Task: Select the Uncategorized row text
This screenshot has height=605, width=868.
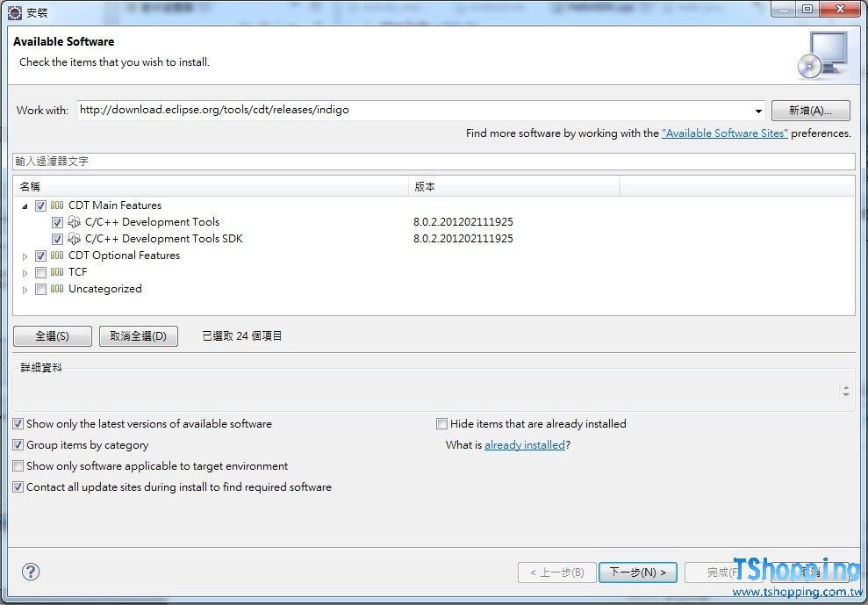Action: click(x=105, y=289)
